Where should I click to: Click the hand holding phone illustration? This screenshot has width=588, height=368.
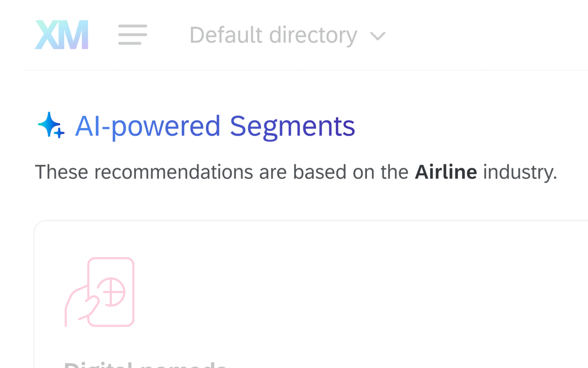(99, 292)
